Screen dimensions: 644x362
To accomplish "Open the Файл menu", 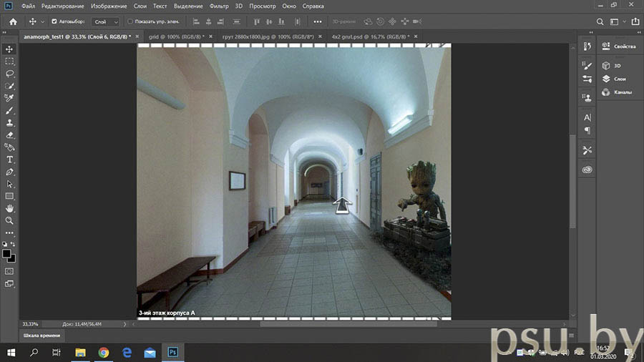I will 29,6.
